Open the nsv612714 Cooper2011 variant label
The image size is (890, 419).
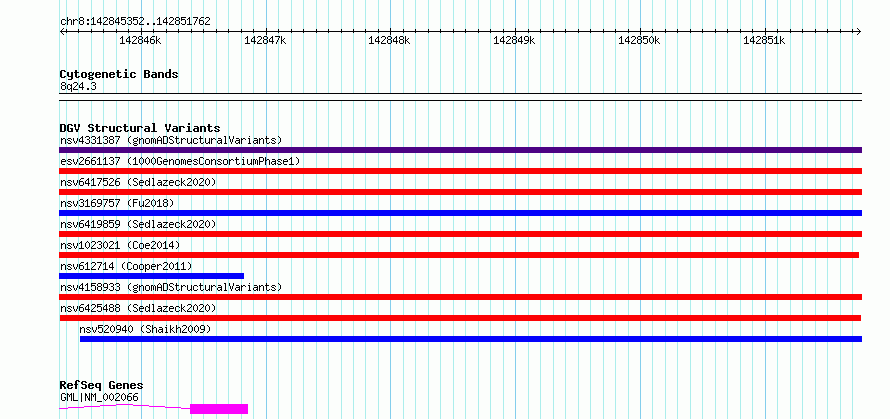(126, 266)
